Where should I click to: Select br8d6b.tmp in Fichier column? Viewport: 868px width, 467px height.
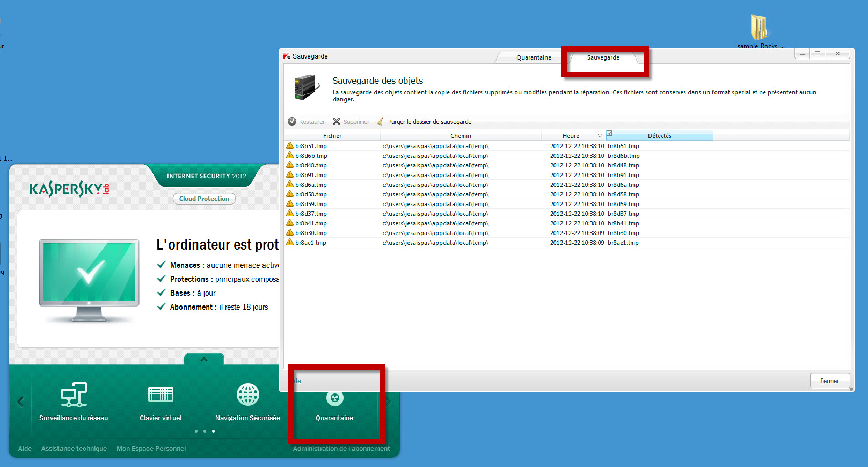311,156
